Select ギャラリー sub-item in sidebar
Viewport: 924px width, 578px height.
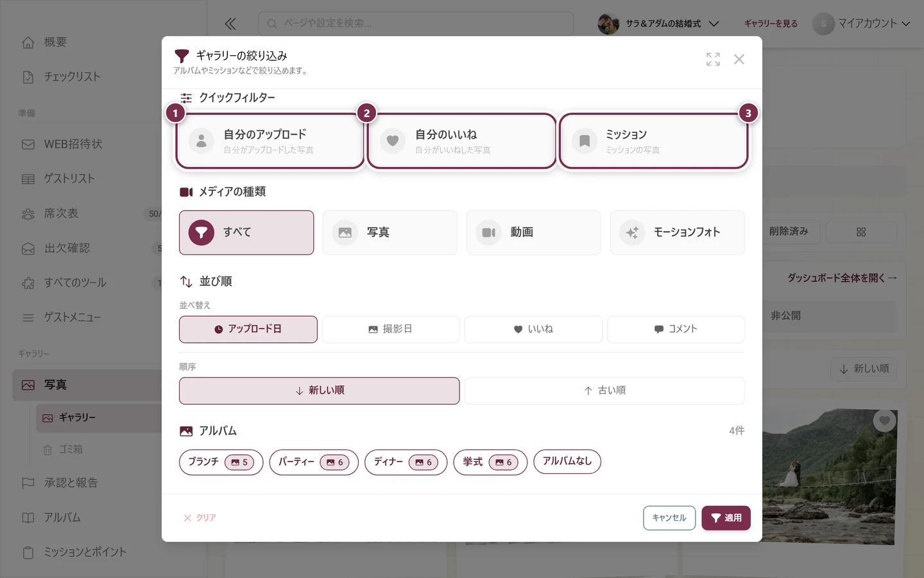pyautogui.click(x=99, y=418)
